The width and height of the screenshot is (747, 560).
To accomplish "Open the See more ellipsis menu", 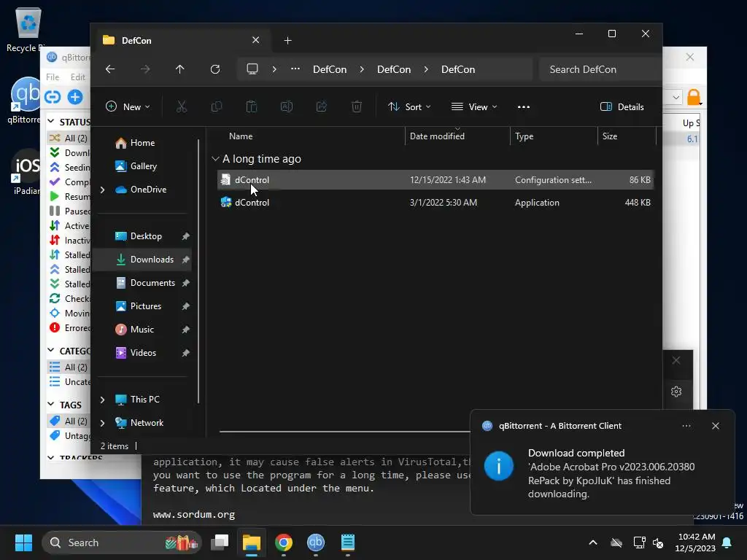I will click(524, 106).
